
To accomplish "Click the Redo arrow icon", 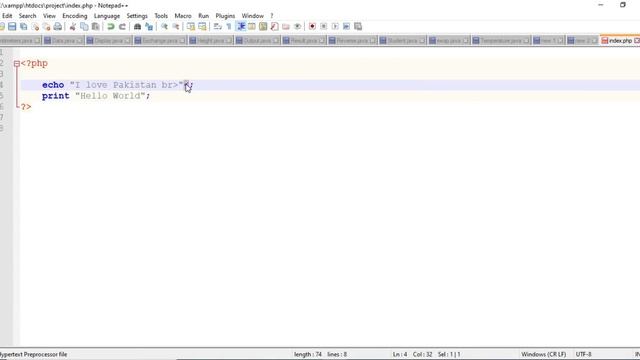I will click(x=122, y=27).
